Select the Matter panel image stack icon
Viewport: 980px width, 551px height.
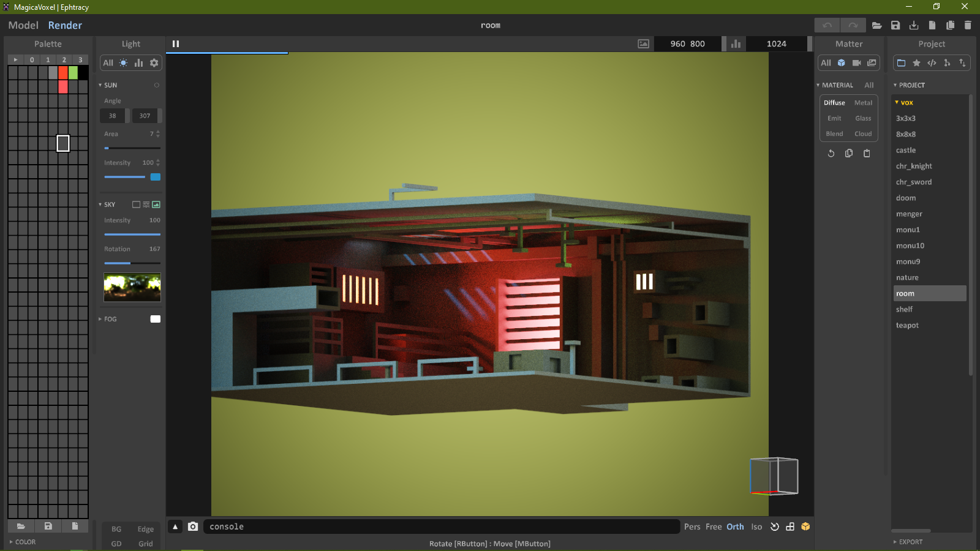(872, 62)
